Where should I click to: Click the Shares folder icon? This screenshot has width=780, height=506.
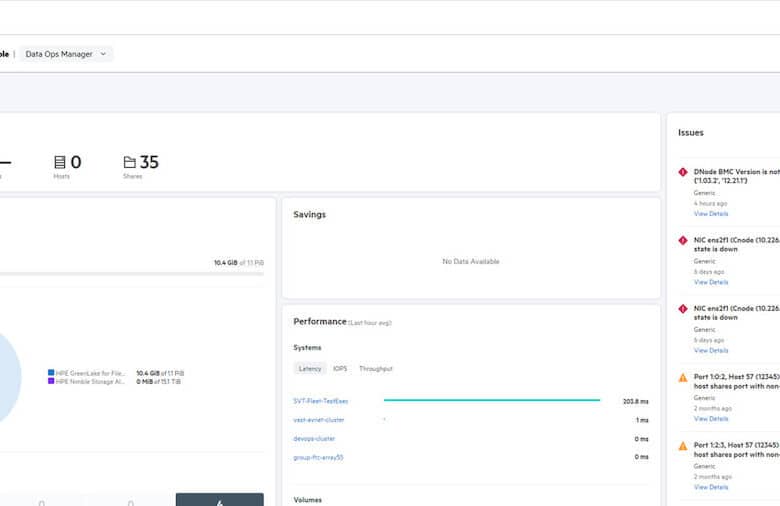[129, 162]
